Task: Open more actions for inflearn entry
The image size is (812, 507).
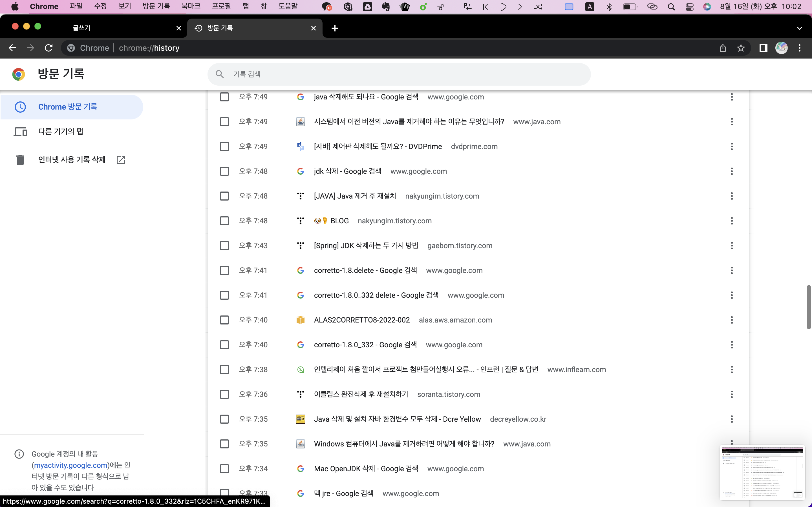Action: 732,370
